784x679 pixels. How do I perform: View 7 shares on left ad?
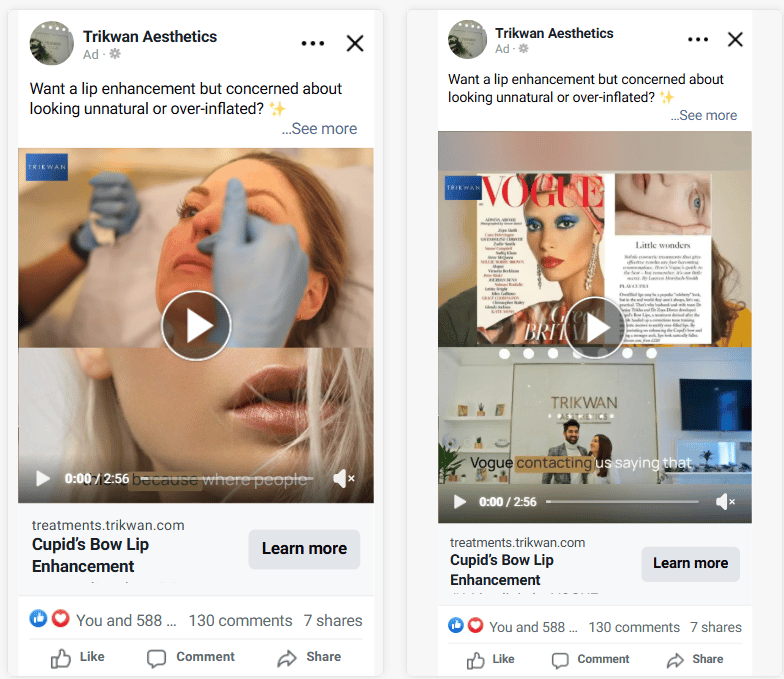[x=333, y=620]
